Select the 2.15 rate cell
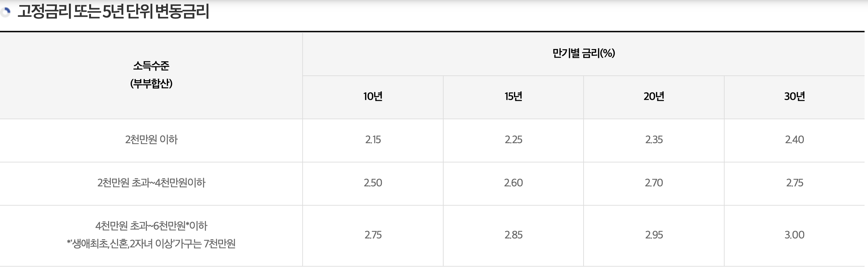Image resolution: width=868 pixels, height=268 pixels. tap(373, 141)
